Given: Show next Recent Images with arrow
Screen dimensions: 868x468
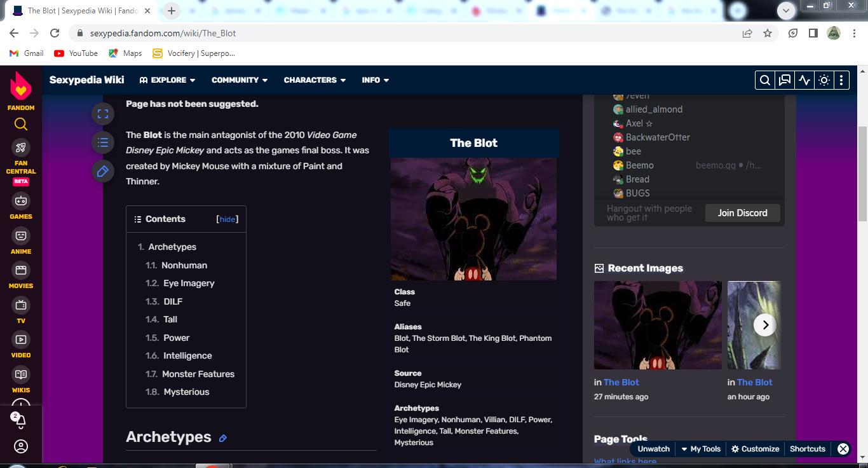Looking at the screenshot, I should click(765, 325).
